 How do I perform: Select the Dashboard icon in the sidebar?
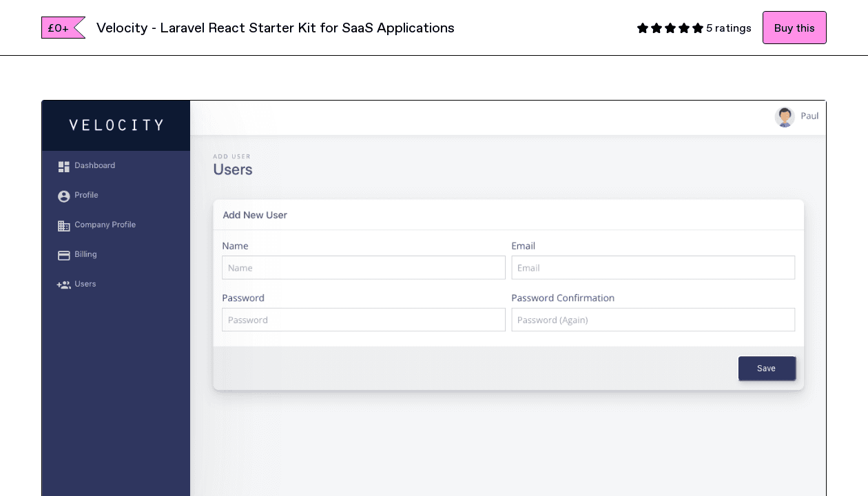pyautogui.click(x=63, y=165)
